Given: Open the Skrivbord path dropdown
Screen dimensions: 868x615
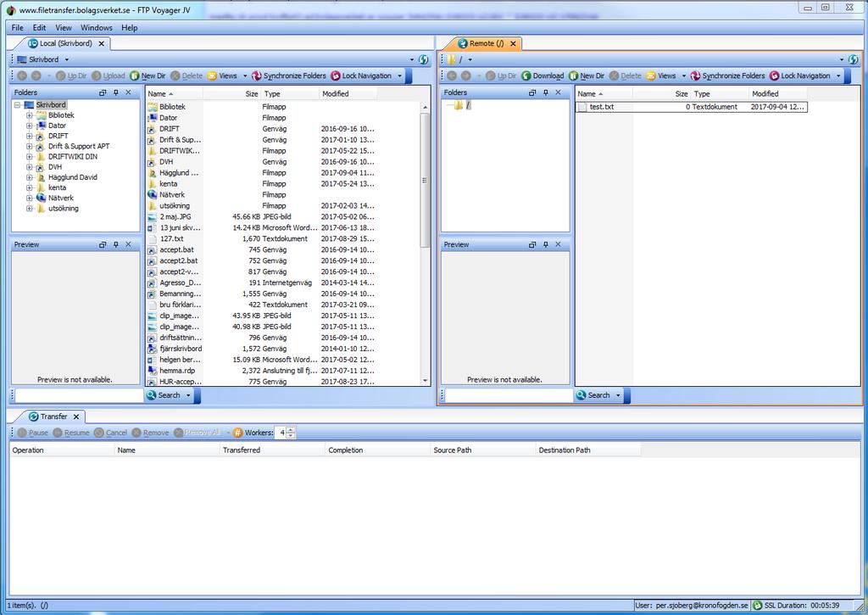Looking at the screenshot, I should tap(67, 59).
